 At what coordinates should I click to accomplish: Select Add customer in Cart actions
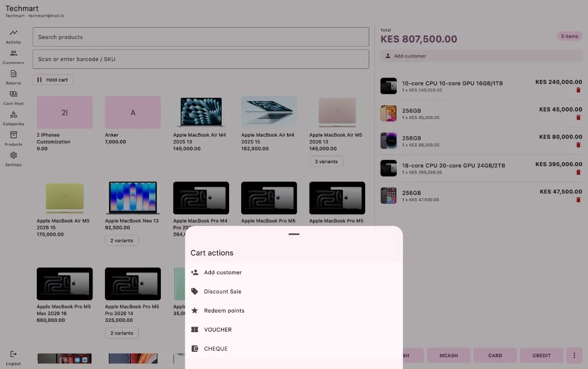click(294, 272)
